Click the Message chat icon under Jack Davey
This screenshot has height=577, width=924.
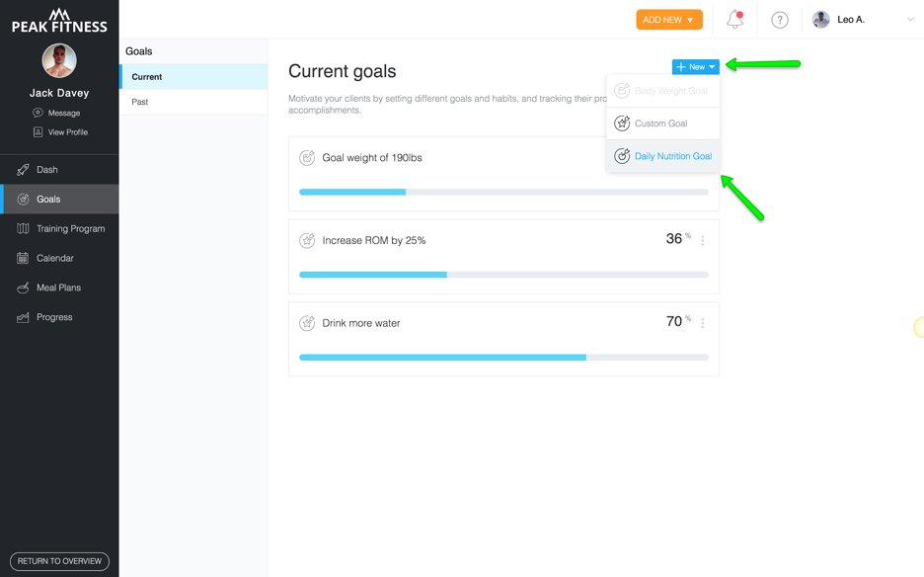pos(38,113)
